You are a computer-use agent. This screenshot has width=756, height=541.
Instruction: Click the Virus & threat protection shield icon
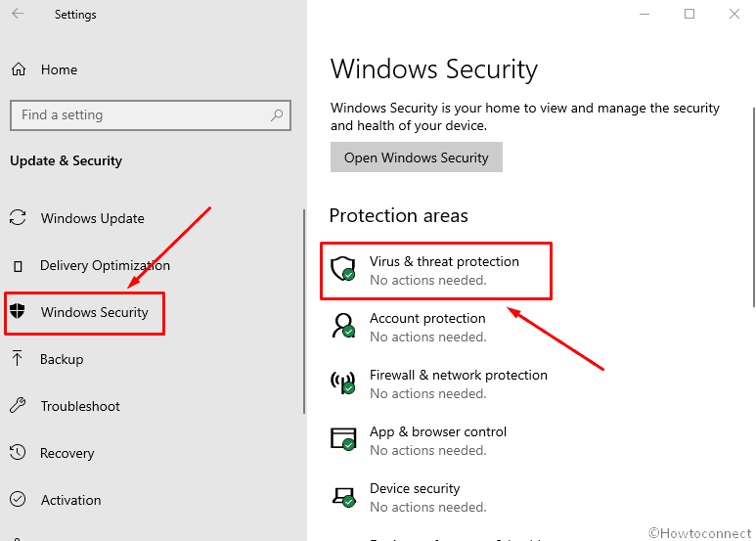[343, 269]
